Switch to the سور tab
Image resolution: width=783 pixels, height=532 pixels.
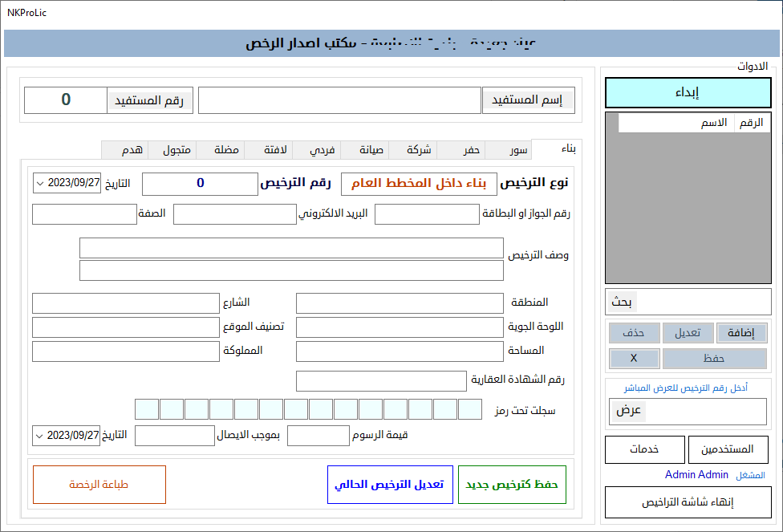point(509,150)
